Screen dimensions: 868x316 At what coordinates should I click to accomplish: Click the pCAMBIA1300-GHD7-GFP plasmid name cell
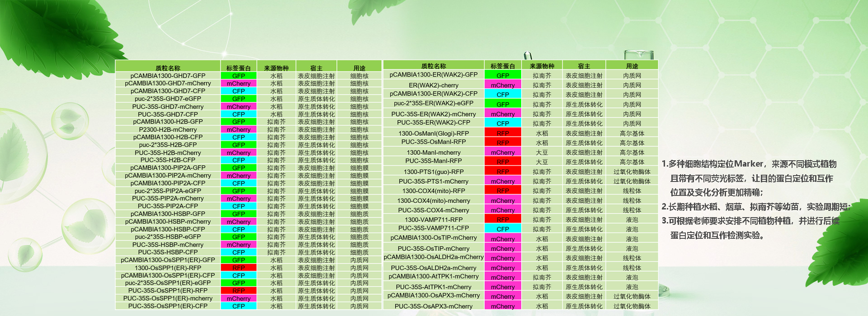tap(168, 76)
